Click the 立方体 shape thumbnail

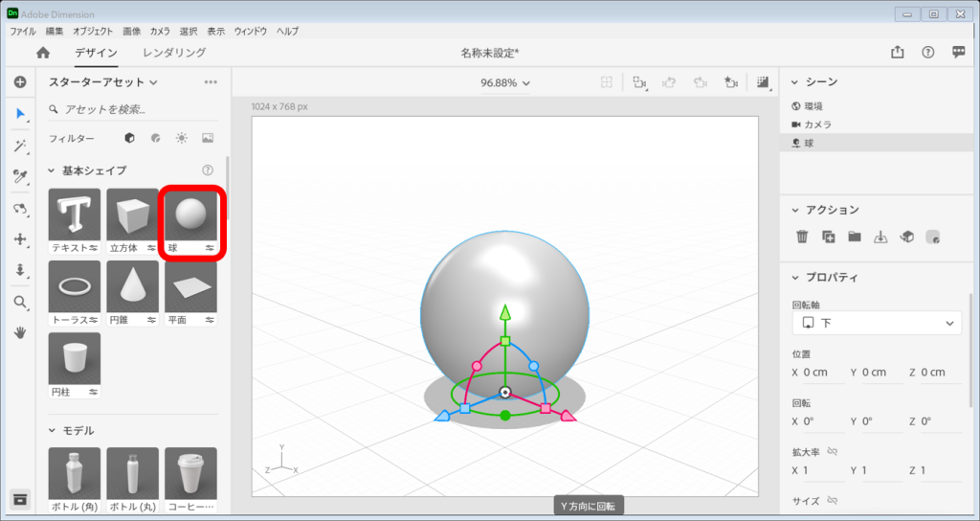coord(132,215)
